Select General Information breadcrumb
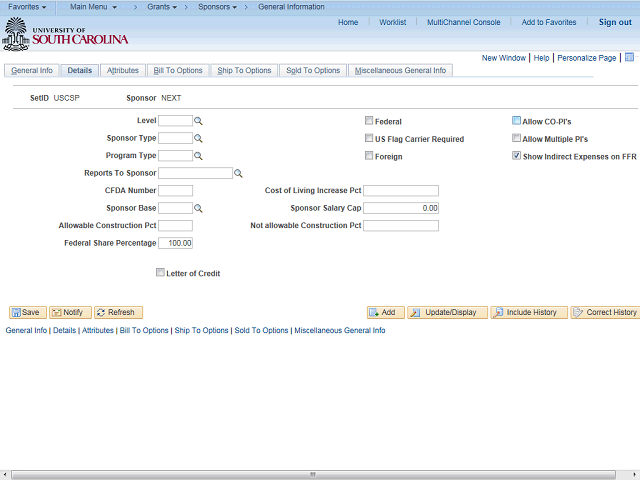Screen dimensions: 640x480 (291, 7)
